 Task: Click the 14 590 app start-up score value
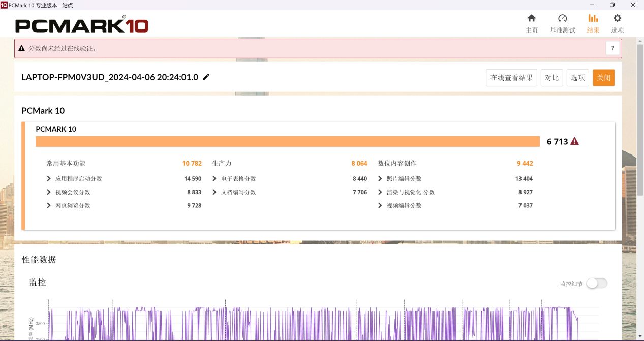pos(193,179)
